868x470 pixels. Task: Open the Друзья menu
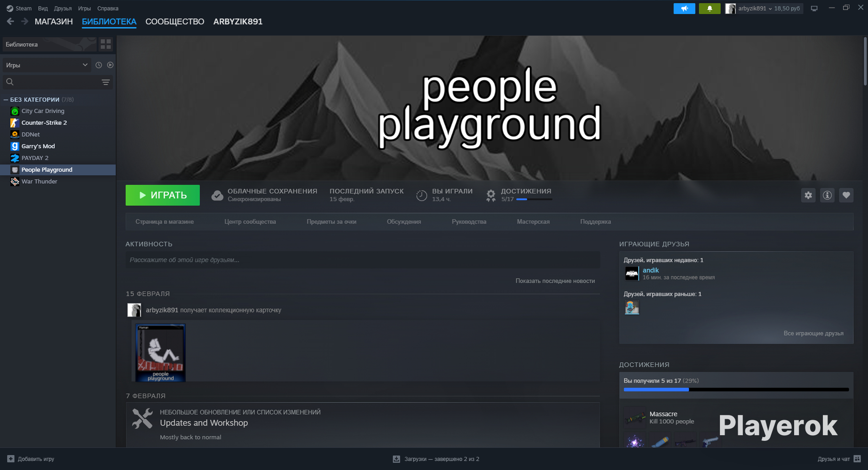tap(63, 8)
